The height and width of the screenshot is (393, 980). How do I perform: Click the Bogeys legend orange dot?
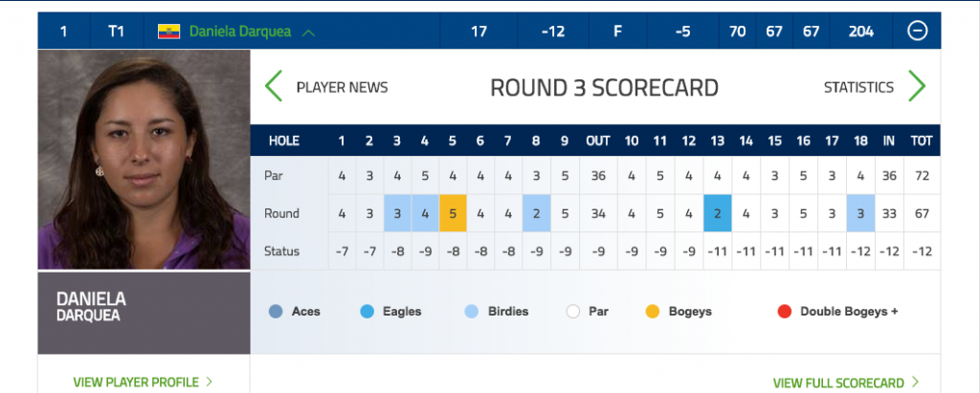click(653, 311)
